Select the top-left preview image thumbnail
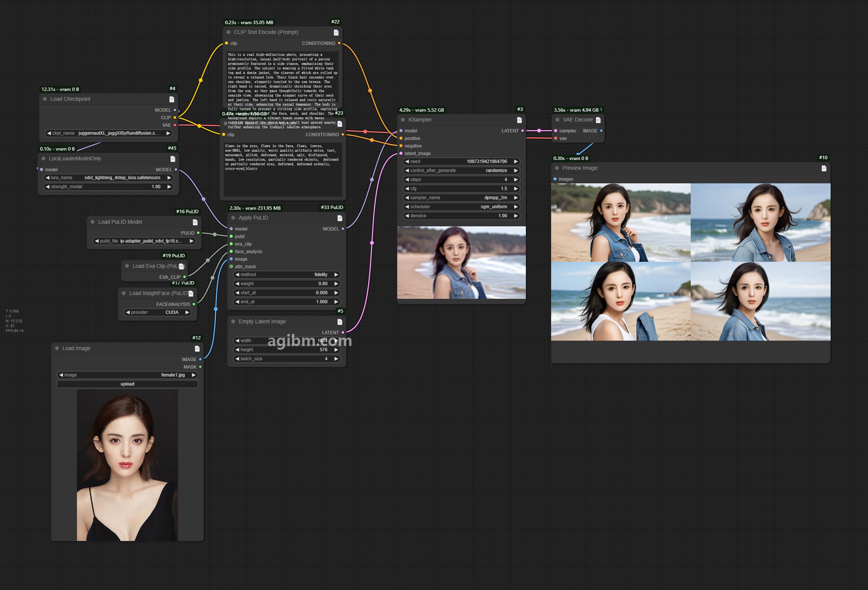Screen dimensions: 868x590 tap(621, 223)
